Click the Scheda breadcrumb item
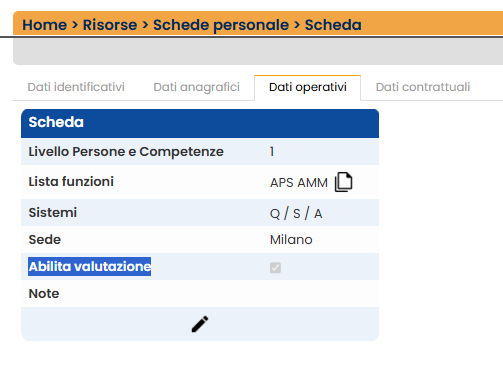The image size is (503, 378). (x=333, y=25)
